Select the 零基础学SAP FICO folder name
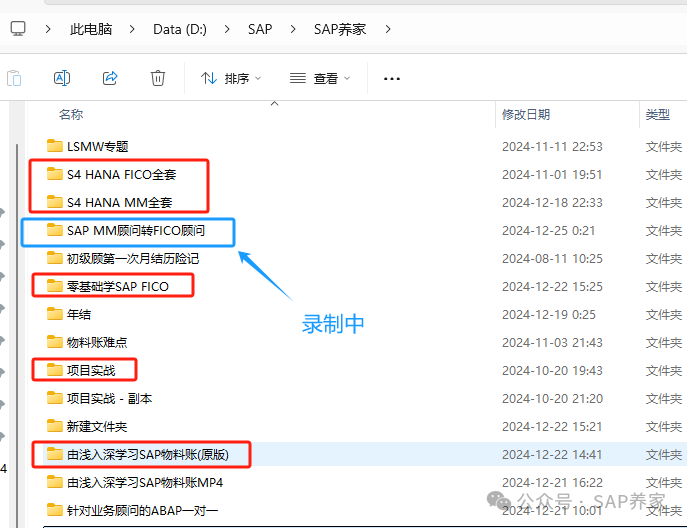687x528 pixels. click(117, 287)
